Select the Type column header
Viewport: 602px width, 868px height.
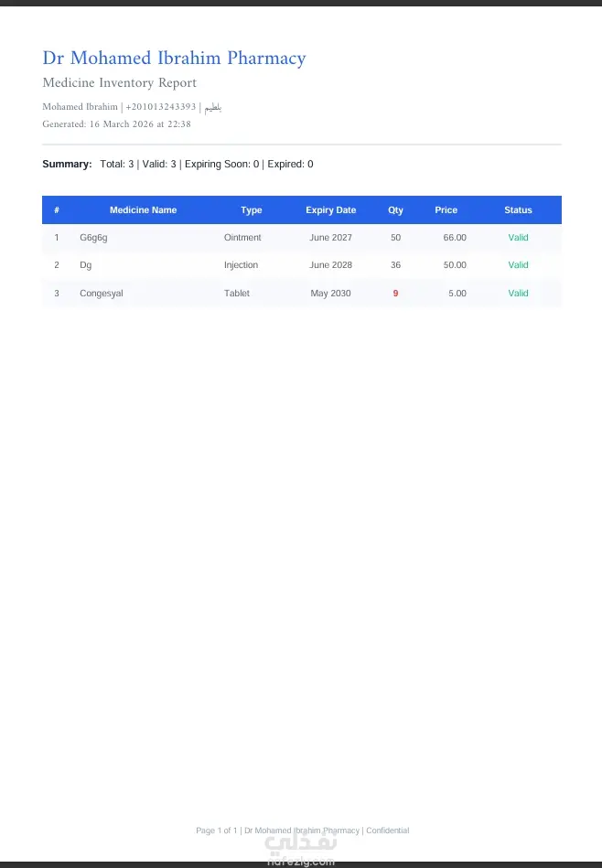(x=251, y=210)
